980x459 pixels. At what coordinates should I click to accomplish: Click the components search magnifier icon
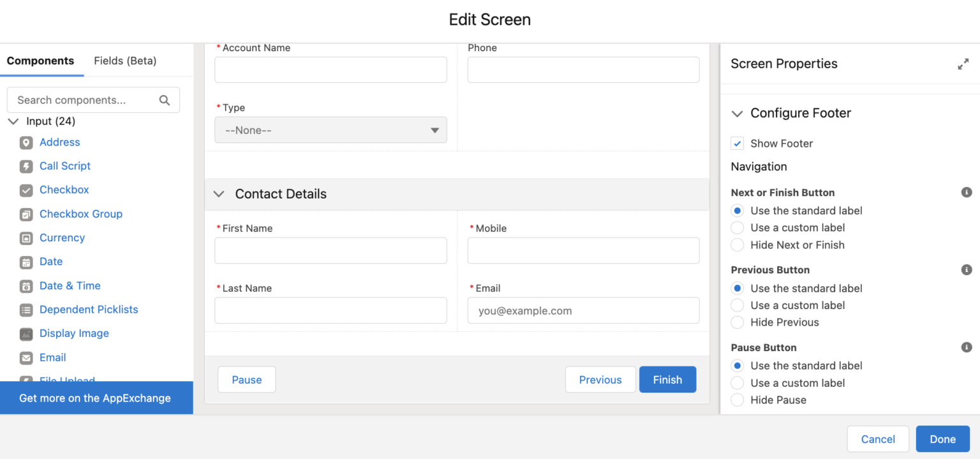(164, 100)
